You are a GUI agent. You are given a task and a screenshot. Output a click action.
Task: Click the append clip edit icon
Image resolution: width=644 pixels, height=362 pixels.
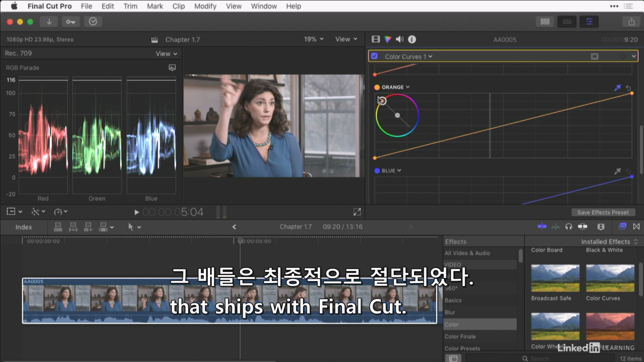click(x=88, y=227)
